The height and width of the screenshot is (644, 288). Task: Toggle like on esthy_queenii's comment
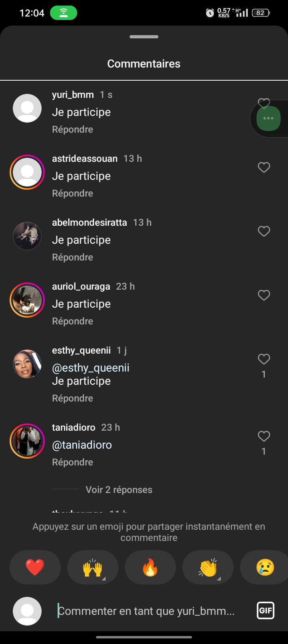point(264,359)
